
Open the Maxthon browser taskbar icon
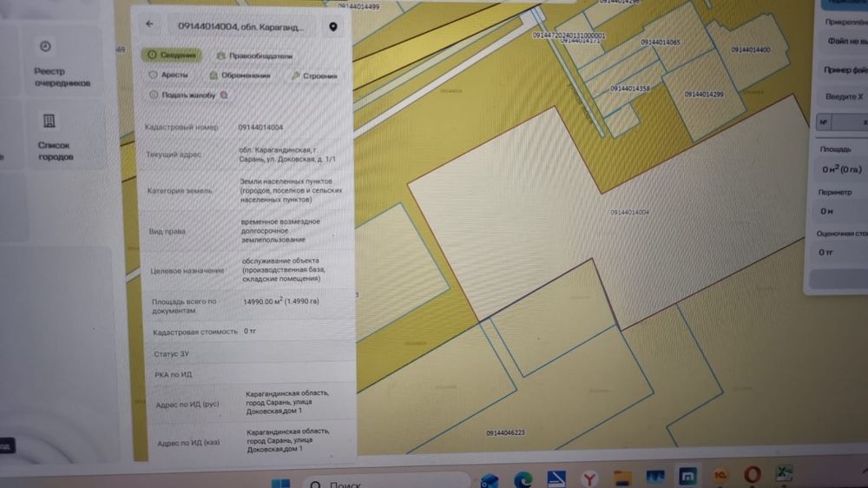coord(687,477)
